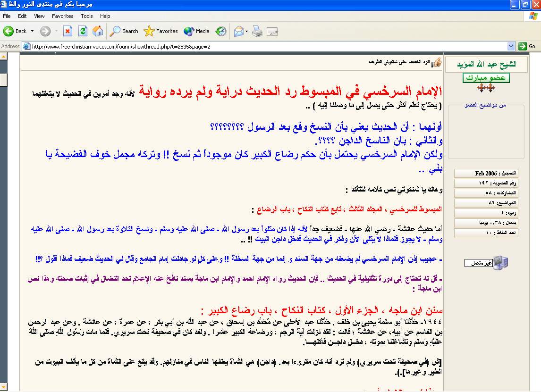This screenshot has width=541, height=392.
Task: Click the address bar URL field
Action: 269,46
